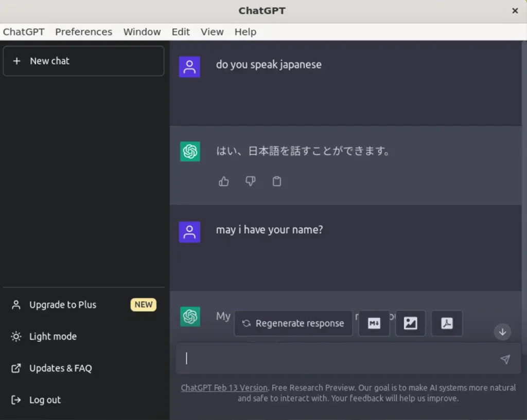This screenshot has height=420, width=527.
Task: Open the Preferences menu
Action: 84,32
